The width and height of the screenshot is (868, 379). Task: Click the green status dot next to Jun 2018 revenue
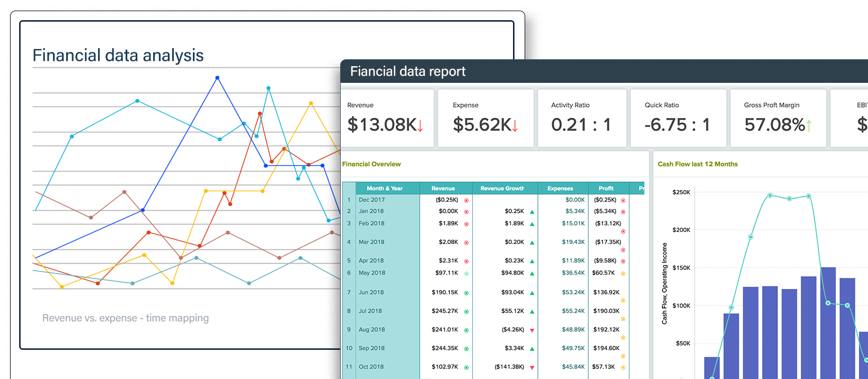[466, 293]
